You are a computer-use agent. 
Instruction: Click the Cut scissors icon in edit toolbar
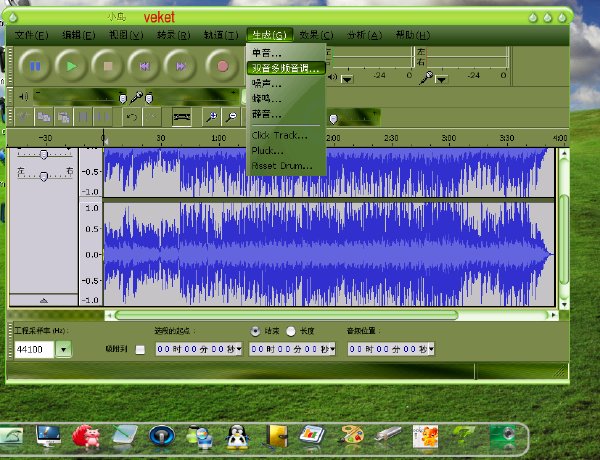24,117
